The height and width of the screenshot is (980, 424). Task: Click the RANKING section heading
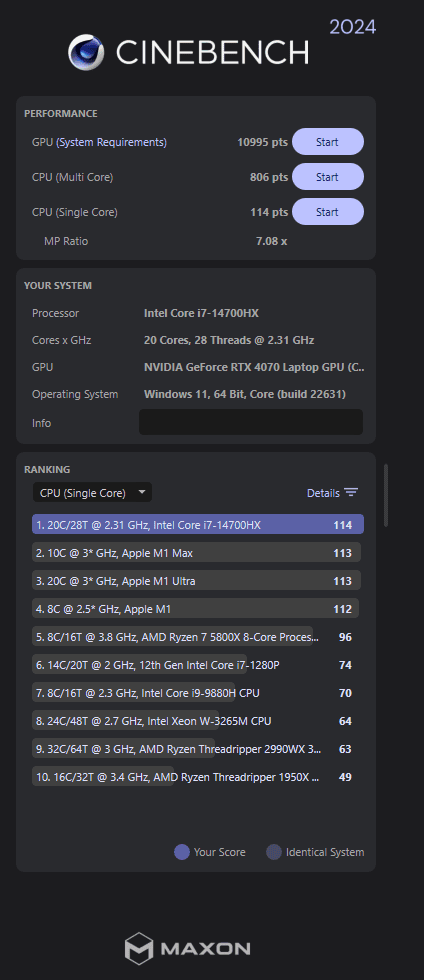point(47,469)
